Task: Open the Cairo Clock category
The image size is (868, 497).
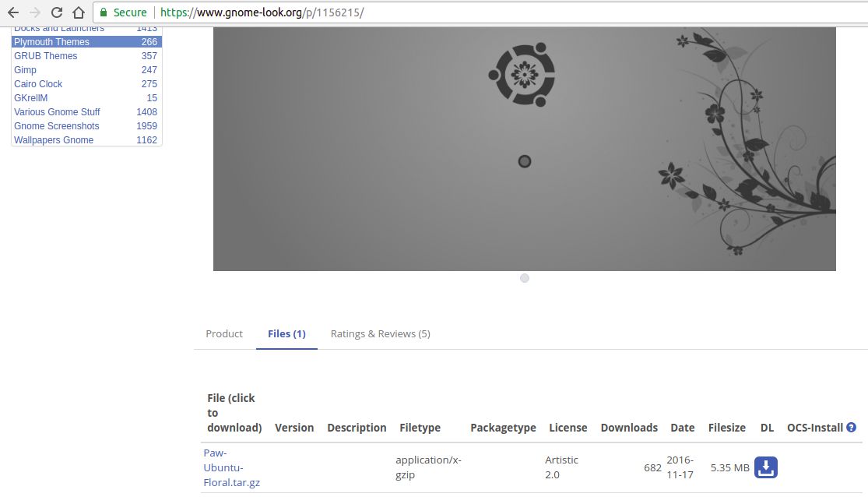Action: point(38,84)
